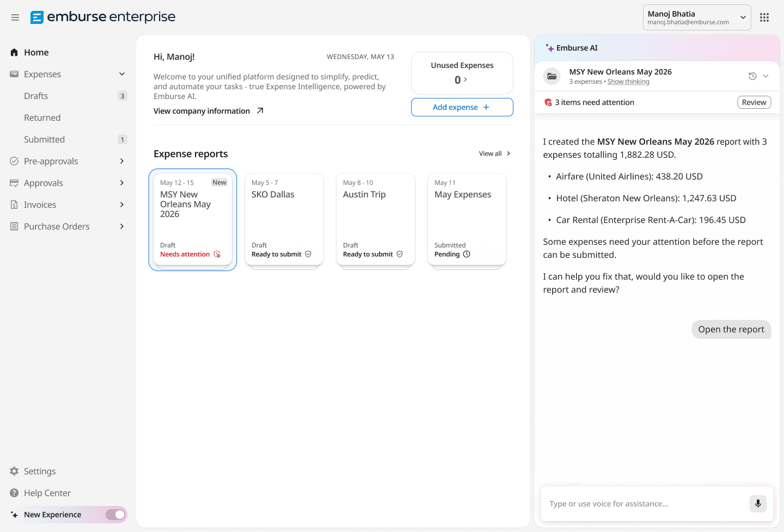Click the report folder icon in AI panel
Image resolution: width=784 pixels, height=532 pixels.
pos(552,76)
